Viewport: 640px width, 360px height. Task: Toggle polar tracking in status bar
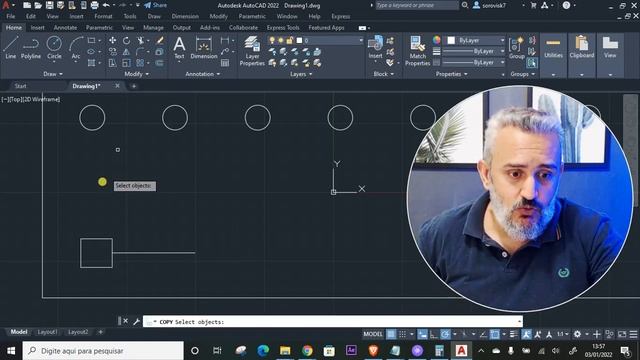coord(445,334)
